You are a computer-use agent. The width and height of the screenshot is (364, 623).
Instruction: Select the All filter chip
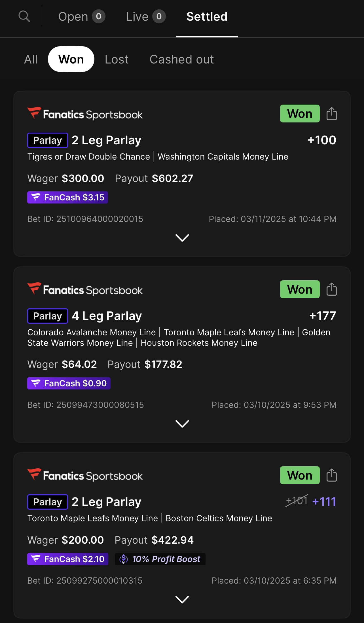click(31, 59)
